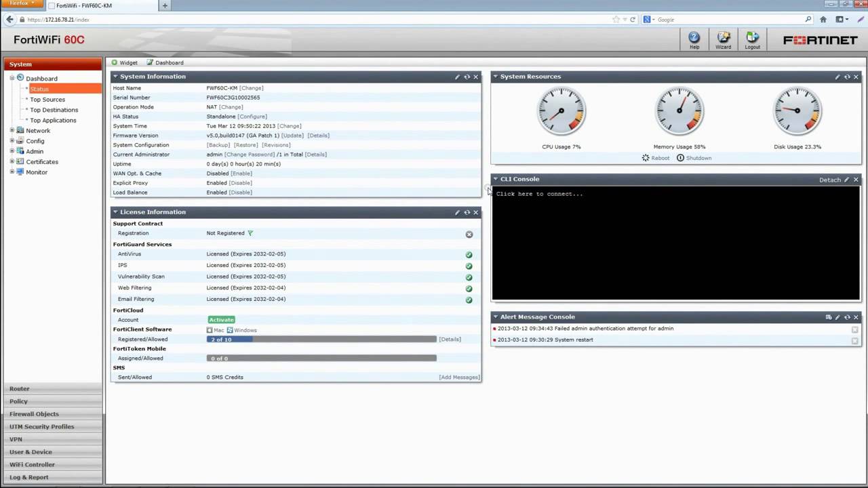The image size is (868, 488).
Task: Edit the Alert Message Console pencil icon
Action: tap(837, 317)
